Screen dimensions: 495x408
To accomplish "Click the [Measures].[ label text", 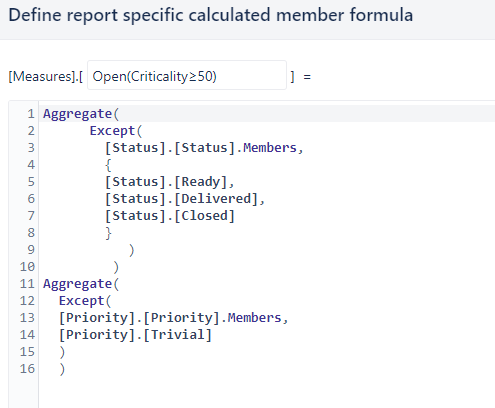I will coord(45,77).
